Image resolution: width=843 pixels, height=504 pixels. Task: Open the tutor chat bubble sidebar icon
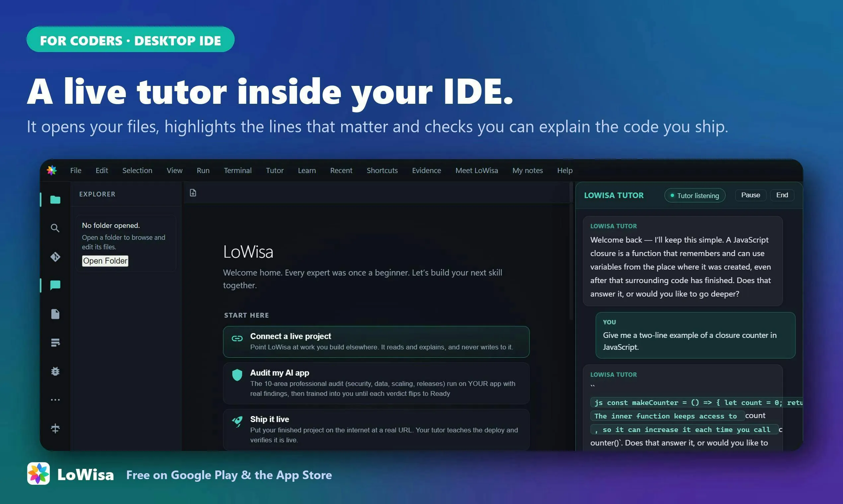pos(55,285)
